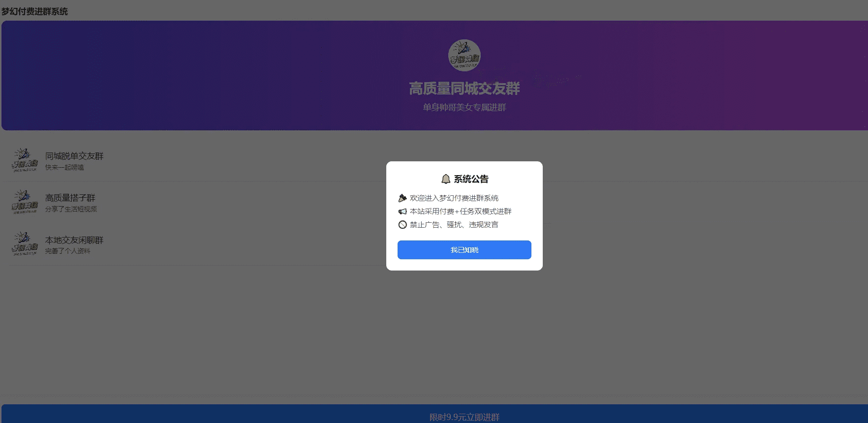Click the 我已知晓 confirm button

point(464,250)
